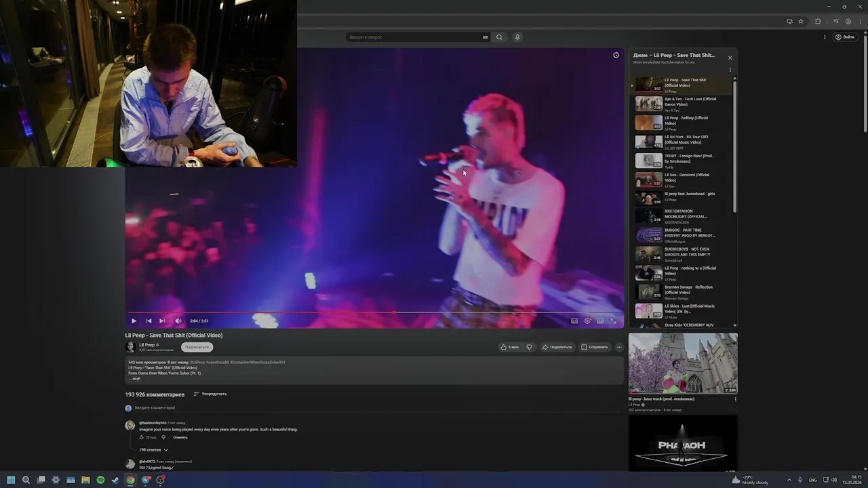Enter fullscreen in video player
This screenshot has width=868, height=488.
tap(613, 321)
